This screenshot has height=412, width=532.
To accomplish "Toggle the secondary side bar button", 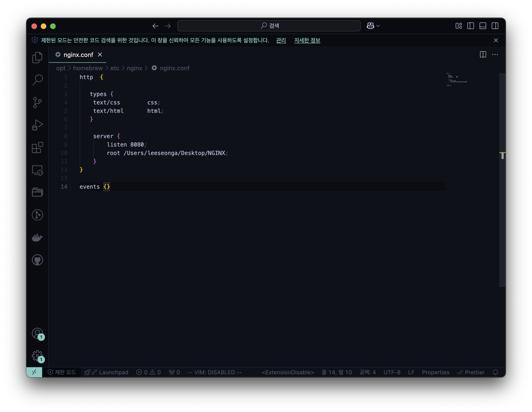I will pyautogui.click(x=495, y=26).
